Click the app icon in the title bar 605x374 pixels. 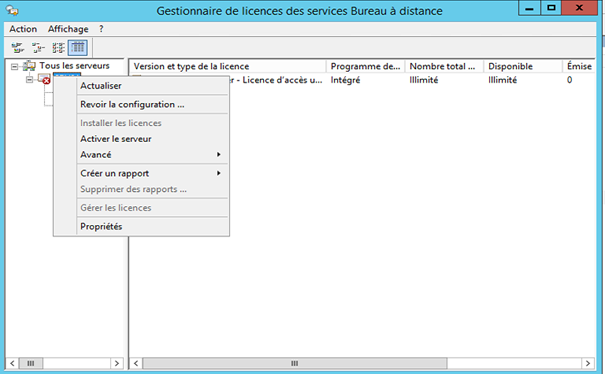tap(12, 10)
